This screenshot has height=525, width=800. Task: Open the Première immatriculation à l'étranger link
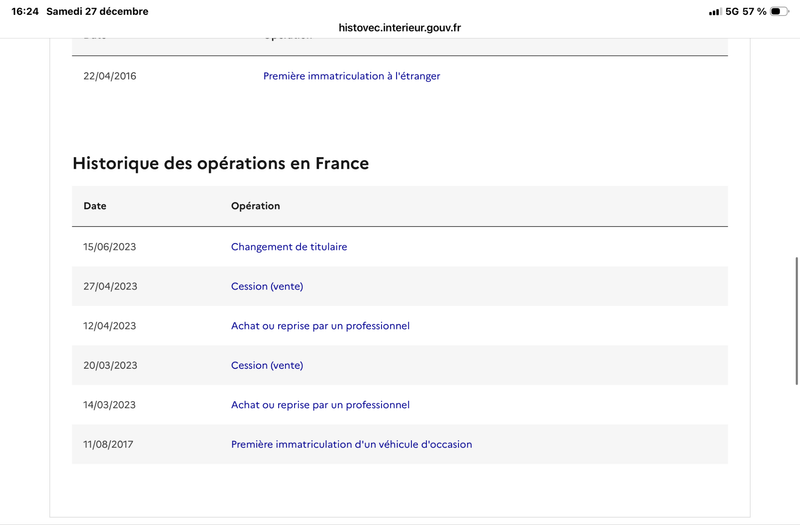pyautogui.click(x=351, y=76)
